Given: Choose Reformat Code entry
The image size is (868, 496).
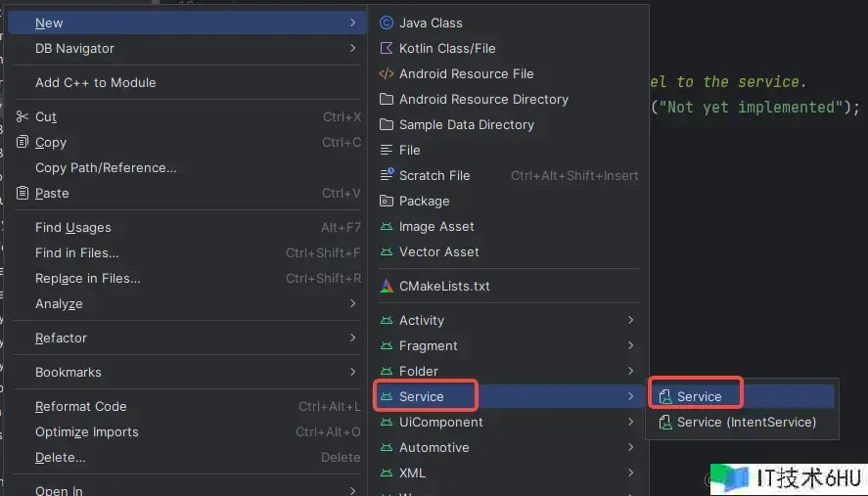Looking at the screenshot, I should pos(80,406).
